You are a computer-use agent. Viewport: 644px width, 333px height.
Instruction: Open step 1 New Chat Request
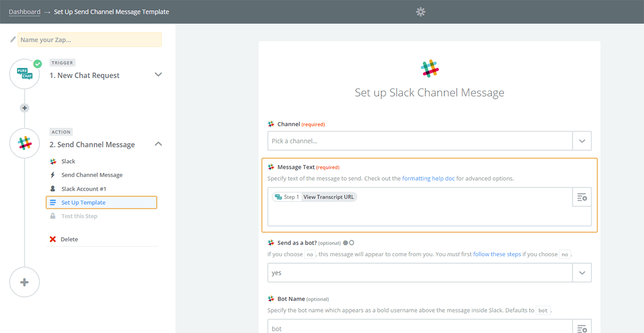(x=85, y=76)
